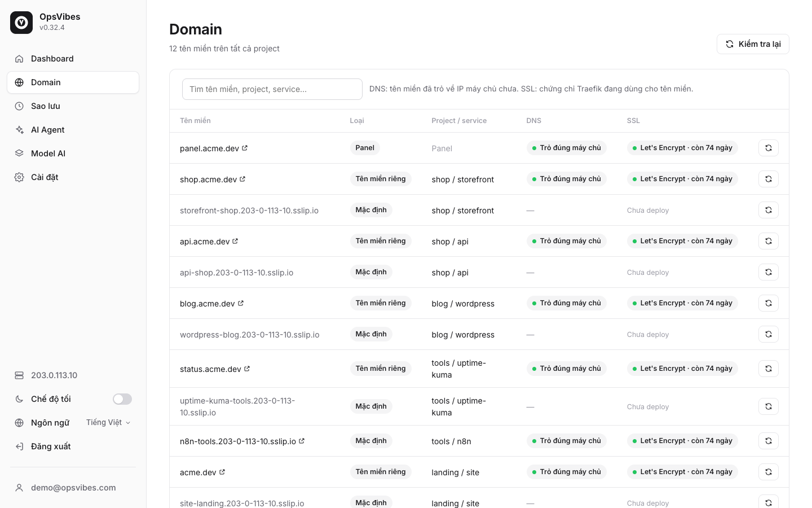The image size is (812, 508).
Task: Recheck the blog.acme.dev row
Action: (769, 303)
